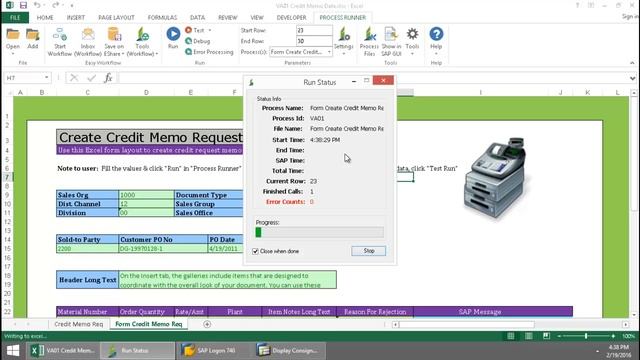Switch to the DATA tab
Viewport: 640px width, 360px height.
[x=198, y=18]
